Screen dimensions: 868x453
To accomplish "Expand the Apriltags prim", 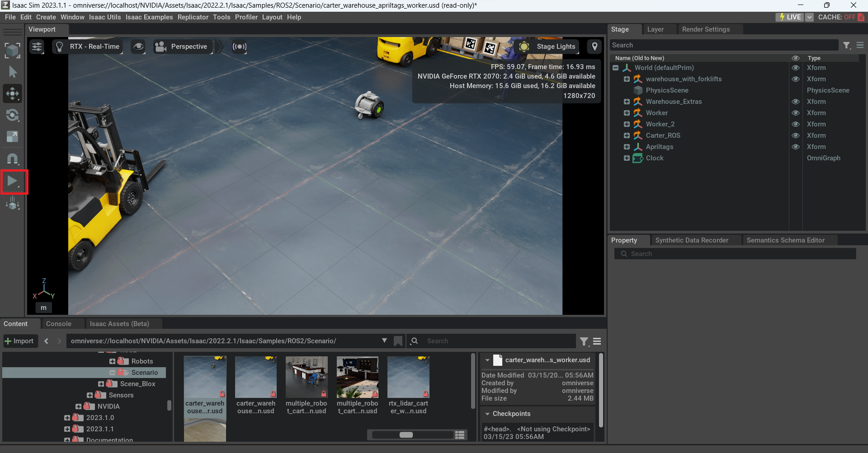I will click(x=627, y=147).
